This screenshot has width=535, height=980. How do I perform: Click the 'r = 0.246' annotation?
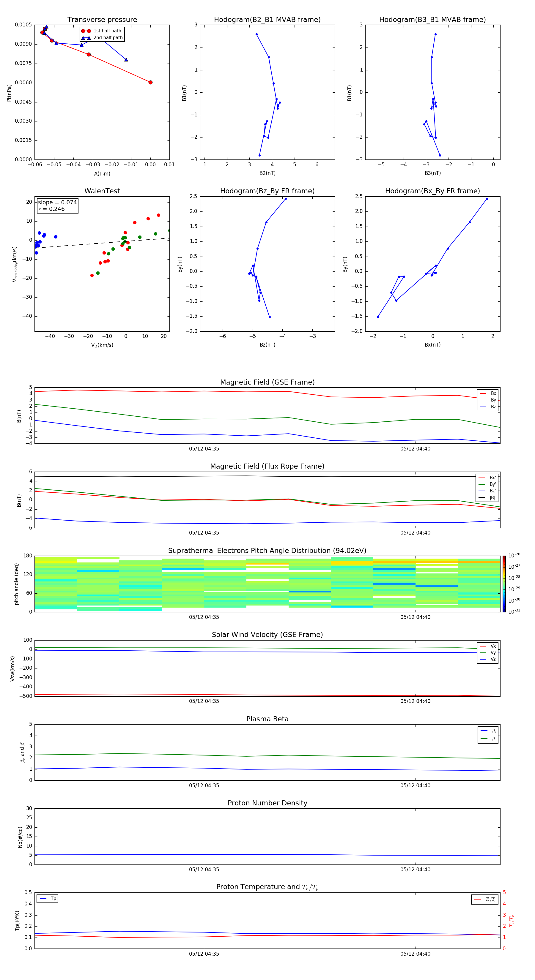click(51, 209)
